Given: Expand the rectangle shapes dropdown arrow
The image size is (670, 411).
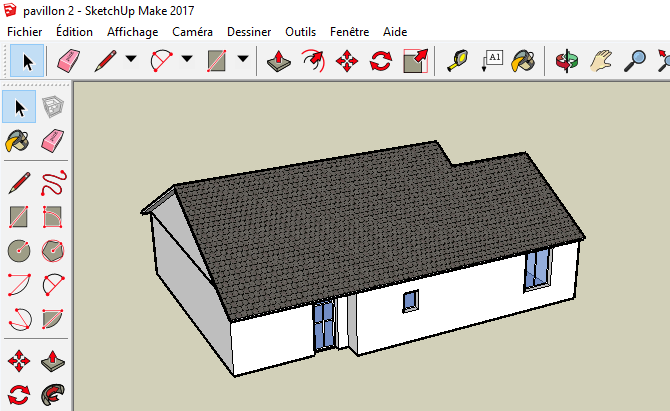Looking at the screenshot, I should click(243, 62).
